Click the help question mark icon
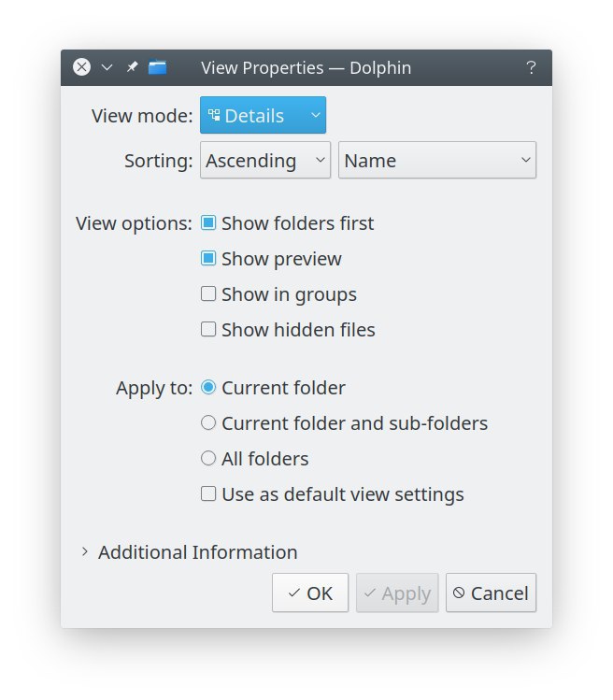The height and width of the screenshot is (700, 613). point(531,68)
